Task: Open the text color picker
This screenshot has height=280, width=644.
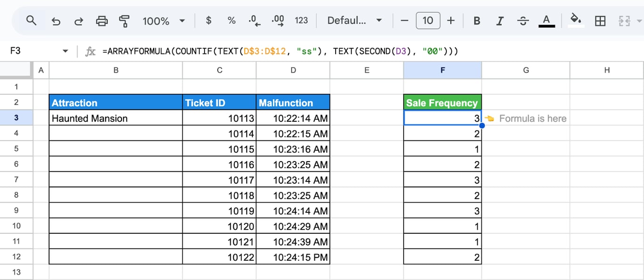Action: [x=546, y=21]
